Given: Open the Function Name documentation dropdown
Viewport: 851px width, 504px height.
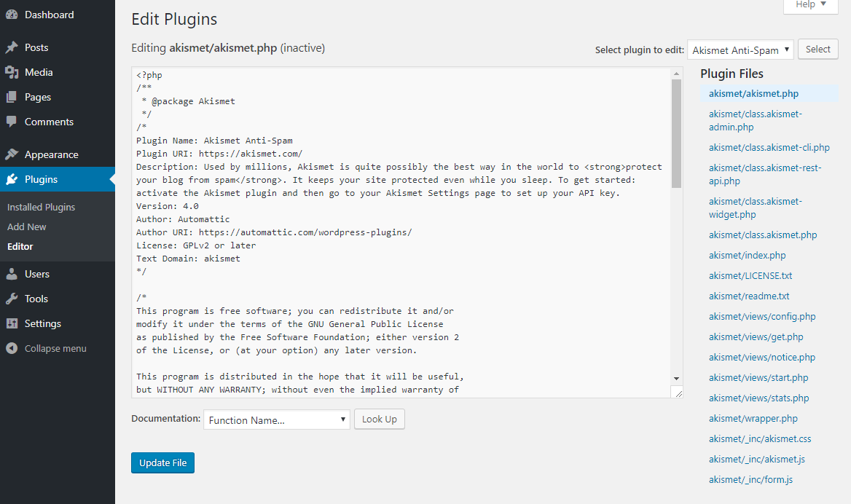Looking at the screenshot, I should (277, 420).
